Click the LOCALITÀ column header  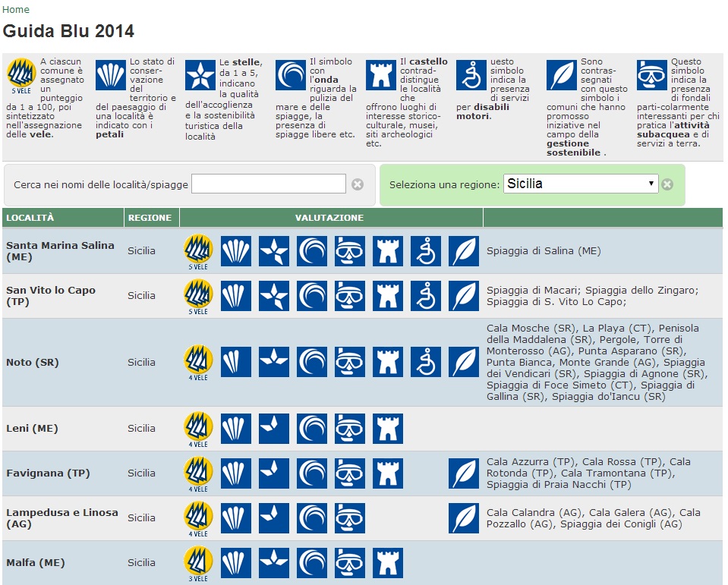coord(30,218)
